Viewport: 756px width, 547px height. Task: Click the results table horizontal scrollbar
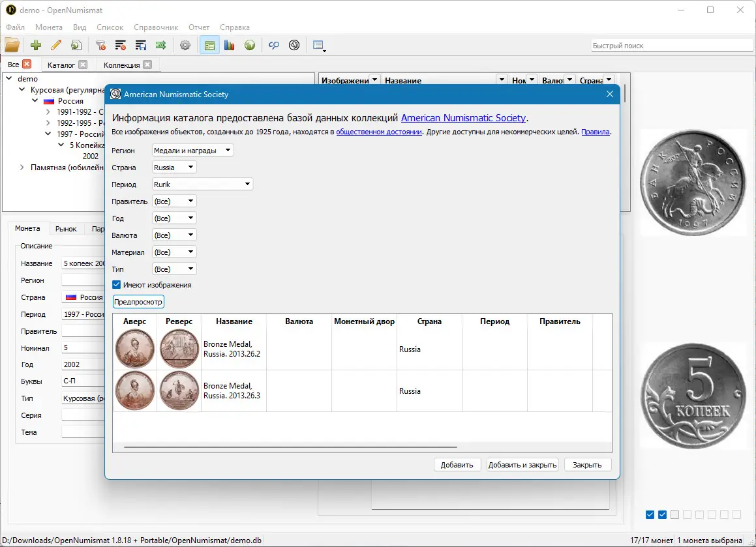(x=290, y=447)
